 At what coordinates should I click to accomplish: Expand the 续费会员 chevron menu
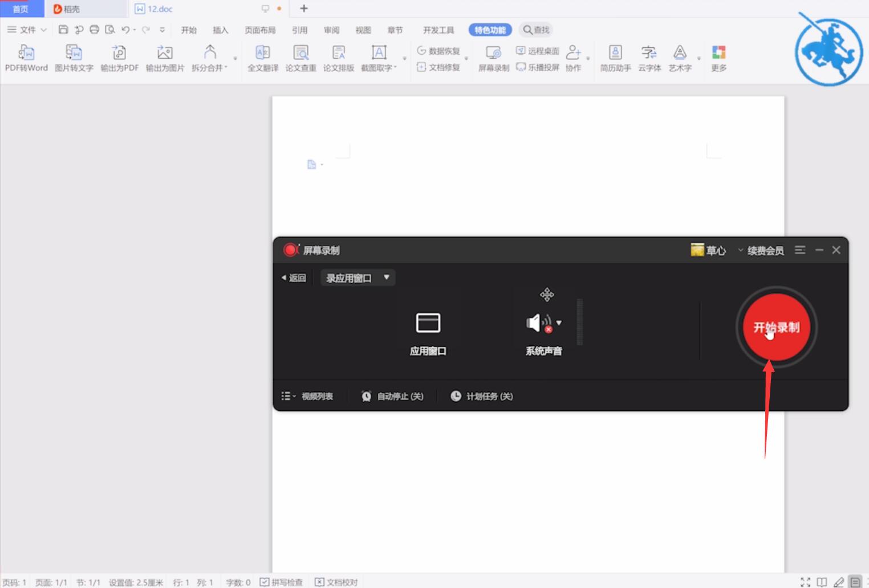740,250
